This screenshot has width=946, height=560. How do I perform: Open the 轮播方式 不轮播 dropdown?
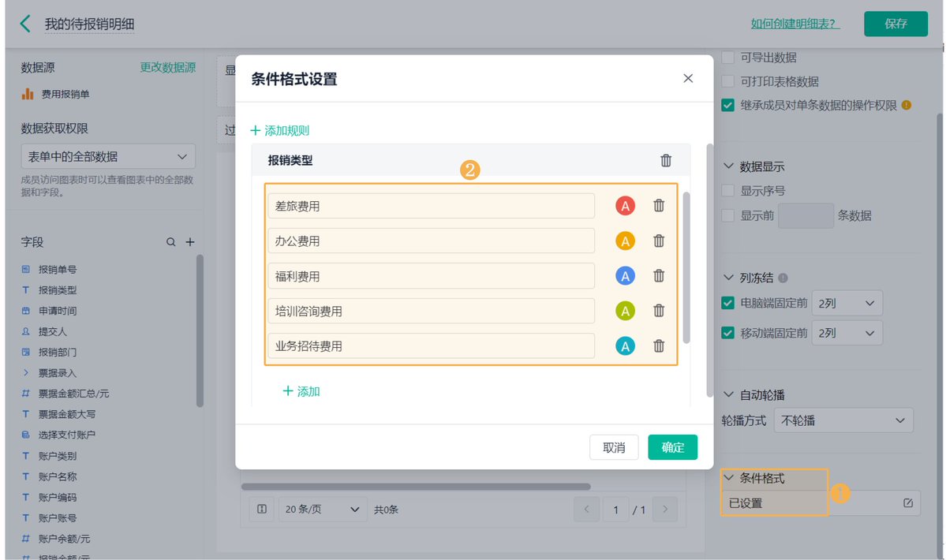pos(843,420)
